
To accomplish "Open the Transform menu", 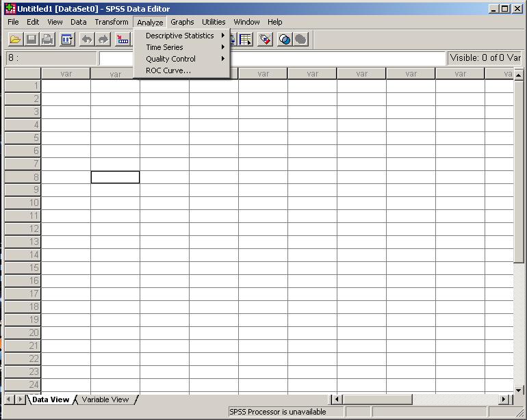I will (111, 22).
